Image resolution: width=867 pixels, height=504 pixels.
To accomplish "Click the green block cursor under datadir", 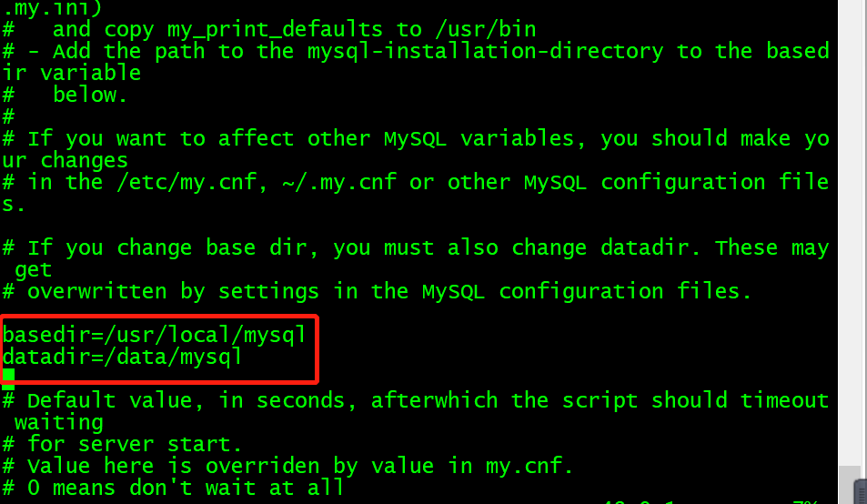I will click(8, 375).
